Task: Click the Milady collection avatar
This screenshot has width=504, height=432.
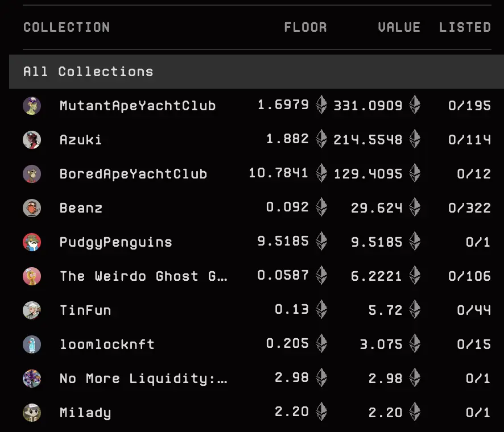Action: (x=32, y=413)
